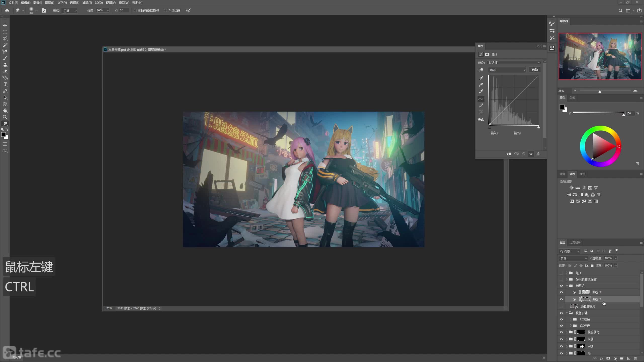Click the 自动 button in Curves
644x362 pixels.
[535, 70]
